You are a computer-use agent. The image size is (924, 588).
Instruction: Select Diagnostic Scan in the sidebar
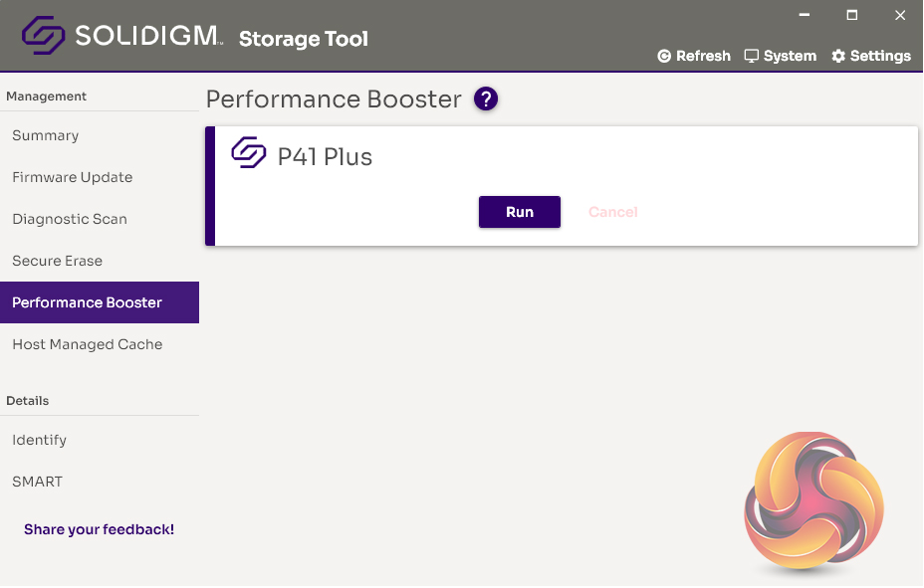point(70,219)
